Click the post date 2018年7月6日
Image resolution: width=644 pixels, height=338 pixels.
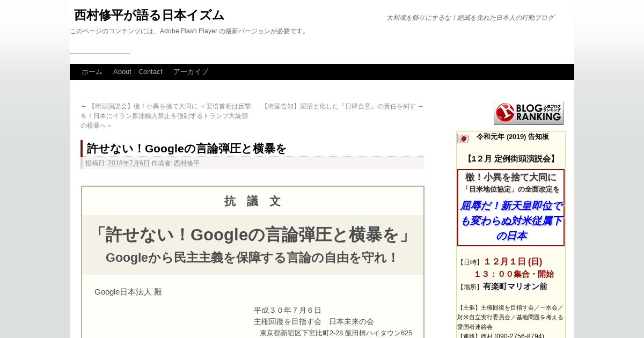coord(129,163)
